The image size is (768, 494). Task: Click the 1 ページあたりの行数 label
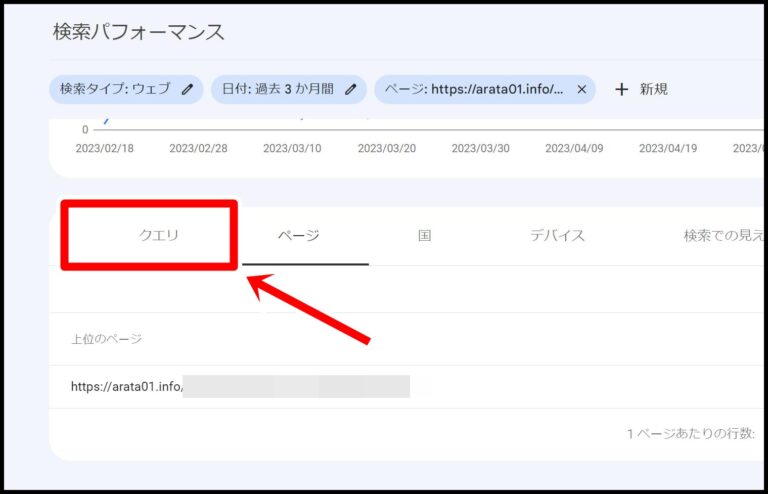691,433
